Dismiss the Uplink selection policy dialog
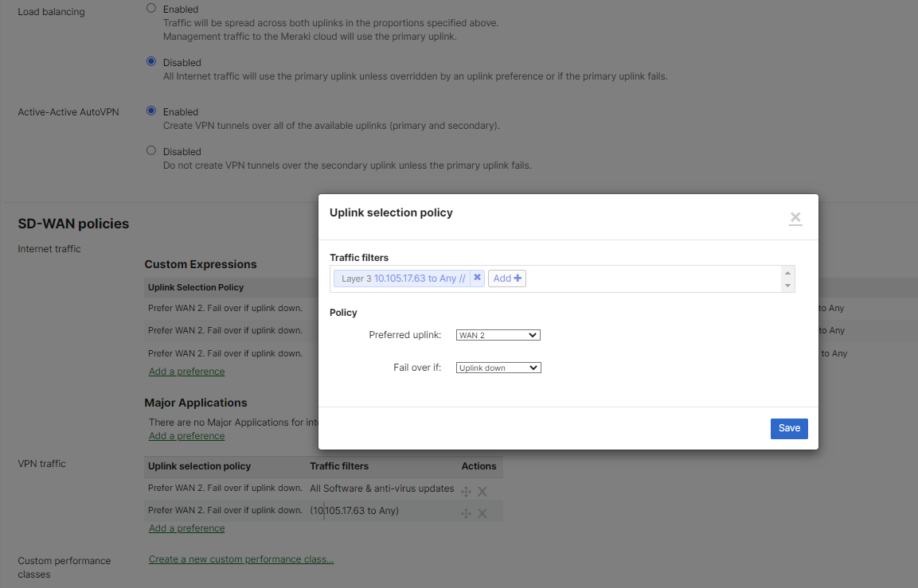The width and height of the screenshot is (918, 588). (x=795, y=217)
